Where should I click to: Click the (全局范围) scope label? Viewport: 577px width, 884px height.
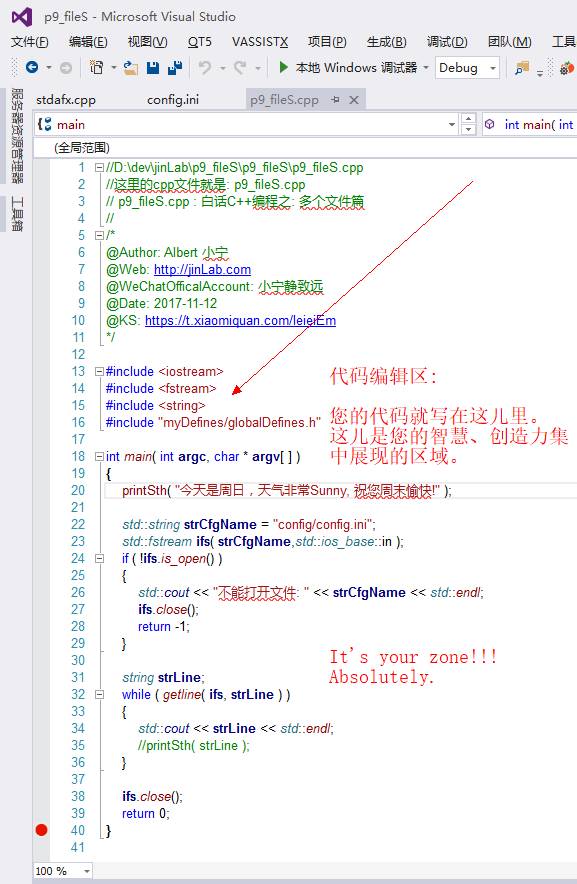click(x=82, y=148)
